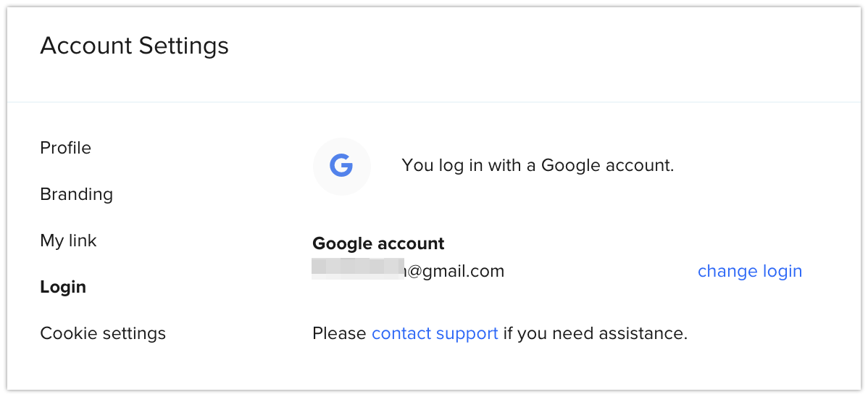868x397 pixels.
Task: Click the bold "Google account" label
Action: 378,243
